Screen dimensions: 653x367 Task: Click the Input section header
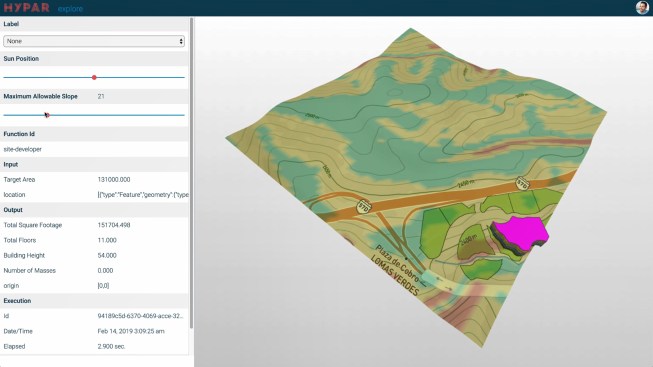[94, 165]
